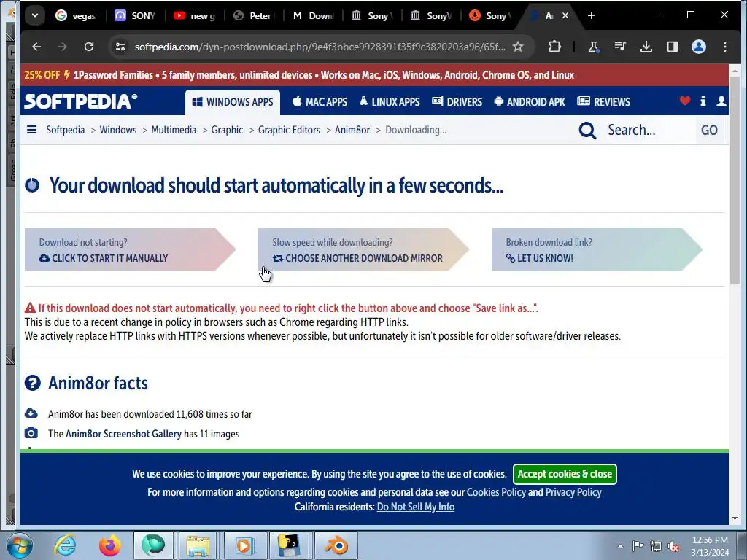Open Chrome Labs flask icon
The height and width of the screenshot is (560, 747).
click(x=594, y=47)
